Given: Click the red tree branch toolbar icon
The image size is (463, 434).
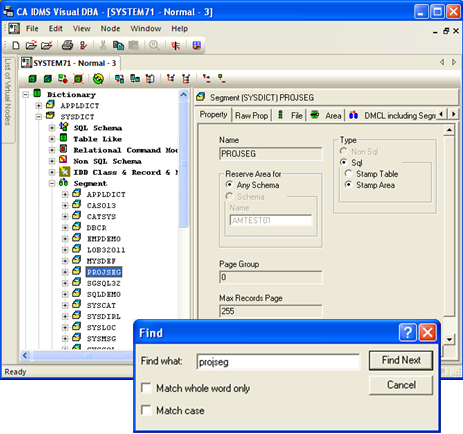Looking at the screenshot, I should pyautogui.click(x=175, y=45).
